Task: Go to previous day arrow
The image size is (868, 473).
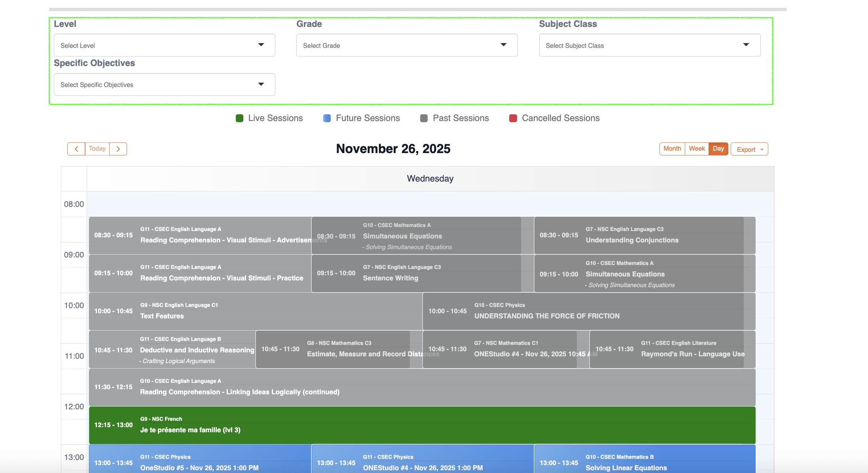Action: point(76,149)
